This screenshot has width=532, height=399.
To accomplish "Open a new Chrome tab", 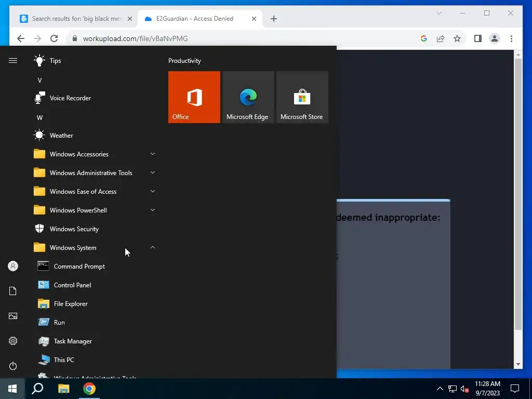I will 274,19.
